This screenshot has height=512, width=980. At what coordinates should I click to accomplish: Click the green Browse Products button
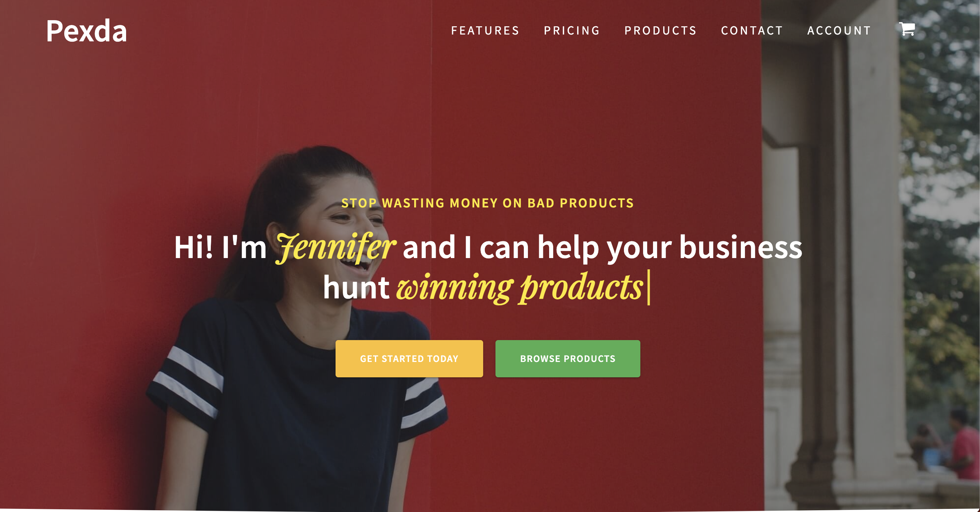pyautogui.click(x=568, y=359)
